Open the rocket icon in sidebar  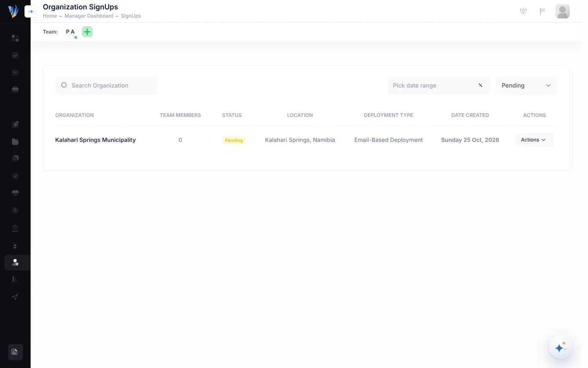(15, 297)
